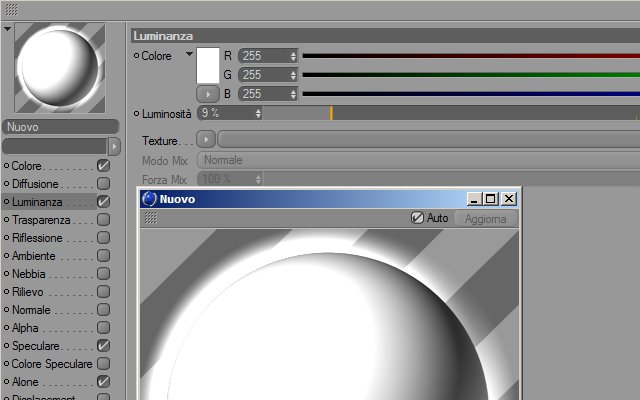Select the Riflessione channel label
Image resolution: width=640 pixels, height=400 pixels.
click(37, 238)
